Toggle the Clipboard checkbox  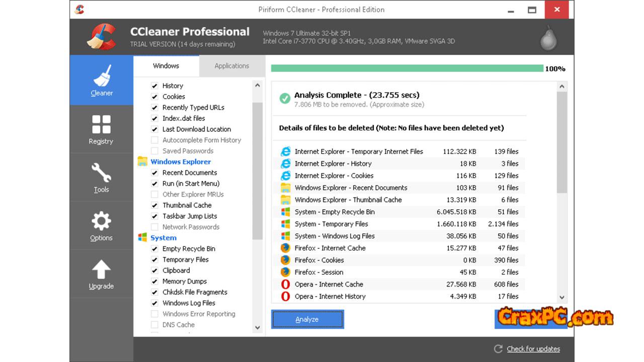(154, 270)
